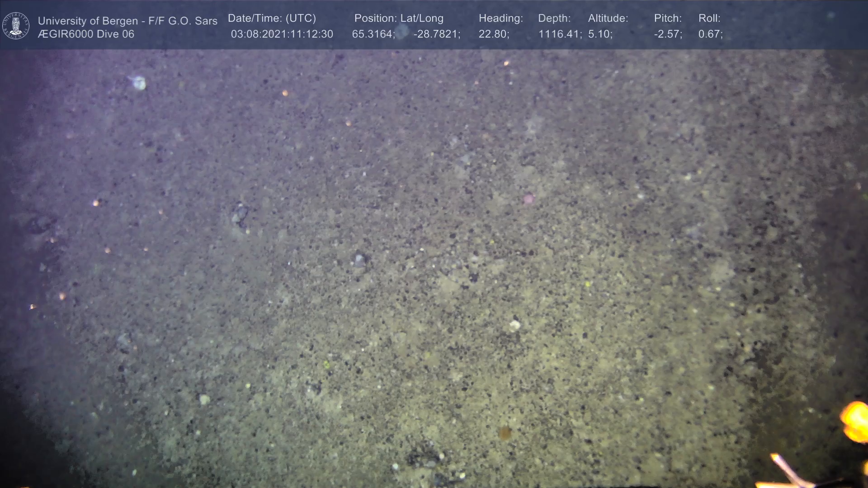
Task: Click the 'University of Bergen - F/F G.O. Sars' text
Action: click(127, 21)
